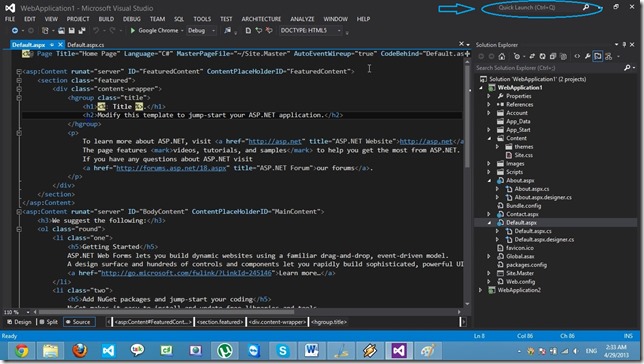Screen dimensions: 644x364
Task: Open Firefox from the taskbar
Action: click(80, 351)
